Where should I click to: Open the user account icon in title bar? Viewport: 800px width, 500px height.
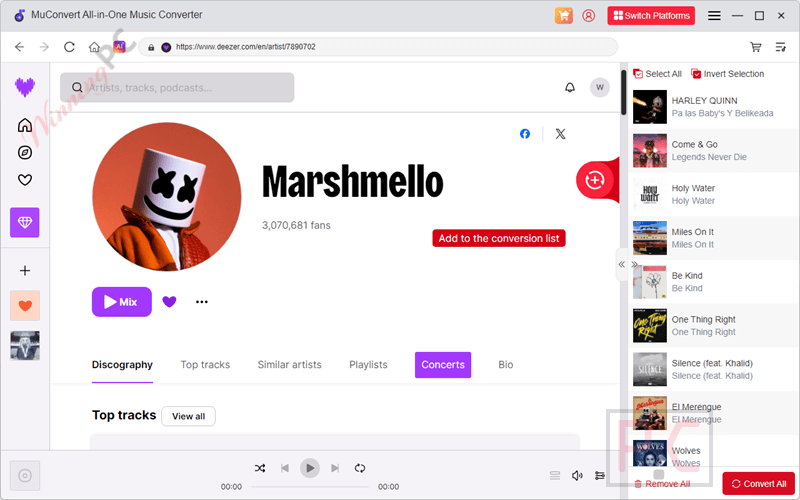pyautogui.click(x=588, y=15)
